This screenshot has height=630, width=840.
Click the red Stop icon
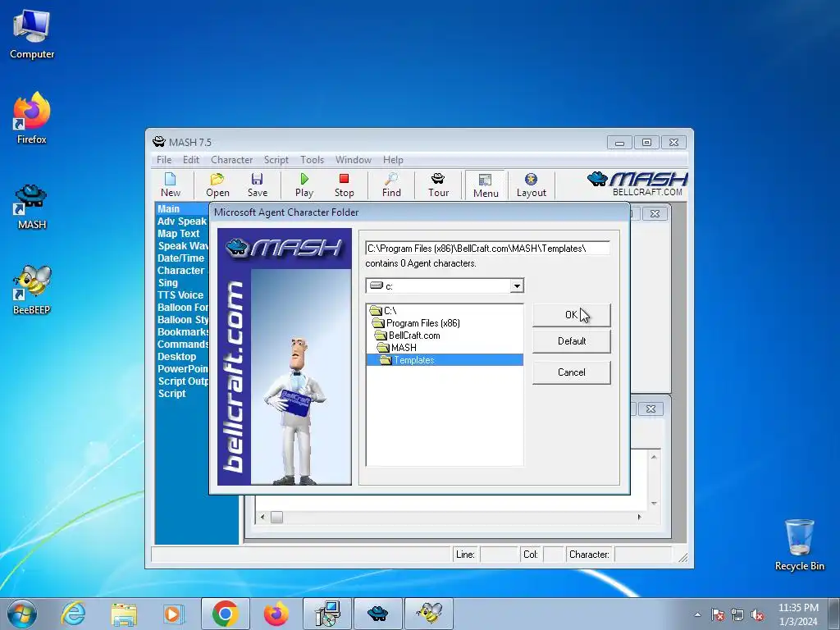coord(344,185)
